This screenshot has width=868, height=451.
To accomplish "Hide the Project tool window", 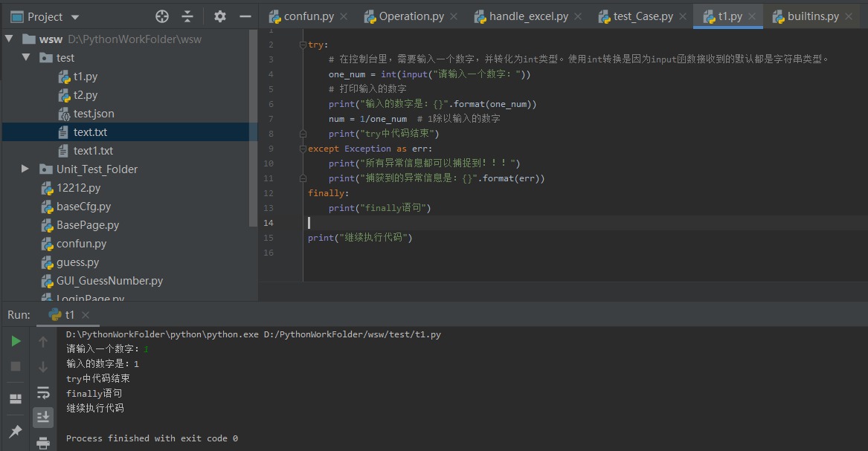I will (245, 16).
